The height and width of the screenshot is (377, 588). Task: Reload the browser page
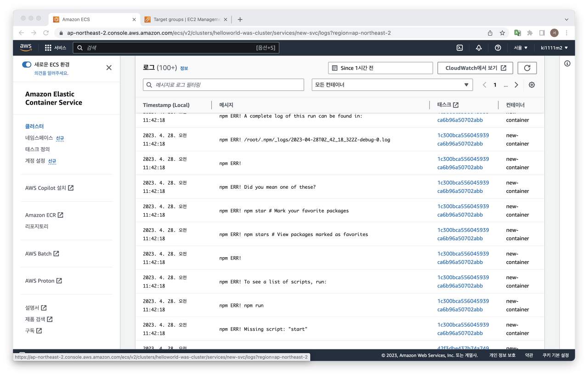[x=46, y=33]
